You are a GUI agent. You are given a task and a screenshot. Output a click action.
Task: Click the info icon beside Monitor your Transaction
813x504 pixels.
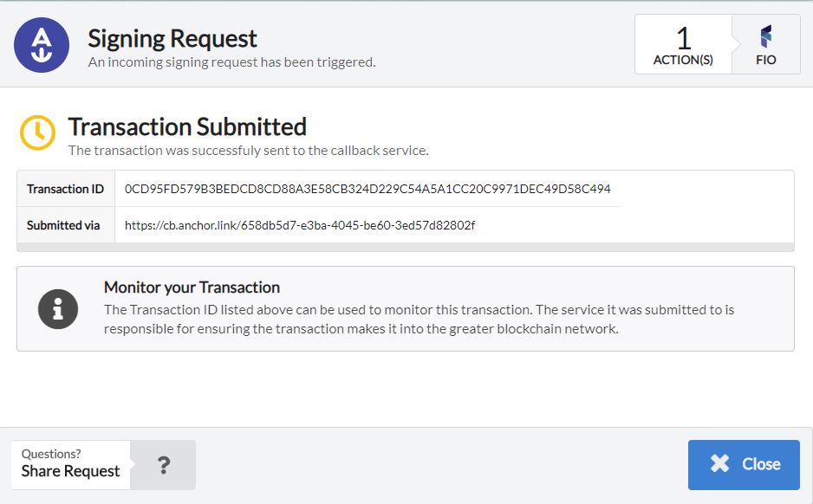click(58, 308)
